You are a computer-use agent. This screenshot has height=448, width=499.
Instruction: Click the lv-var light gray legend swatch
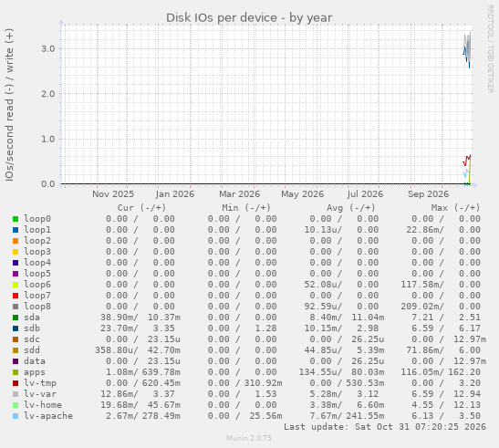tap(16, 394)
